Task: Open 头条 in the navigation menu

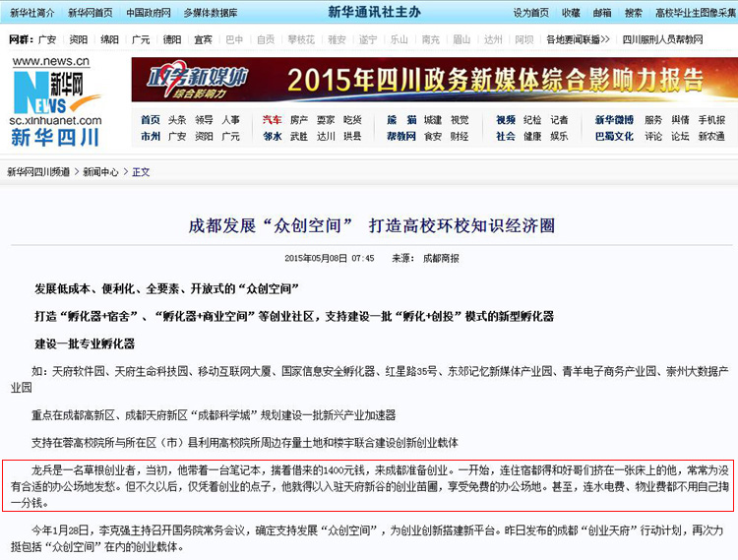Action: pyautogui.click(x=177, y=120)
